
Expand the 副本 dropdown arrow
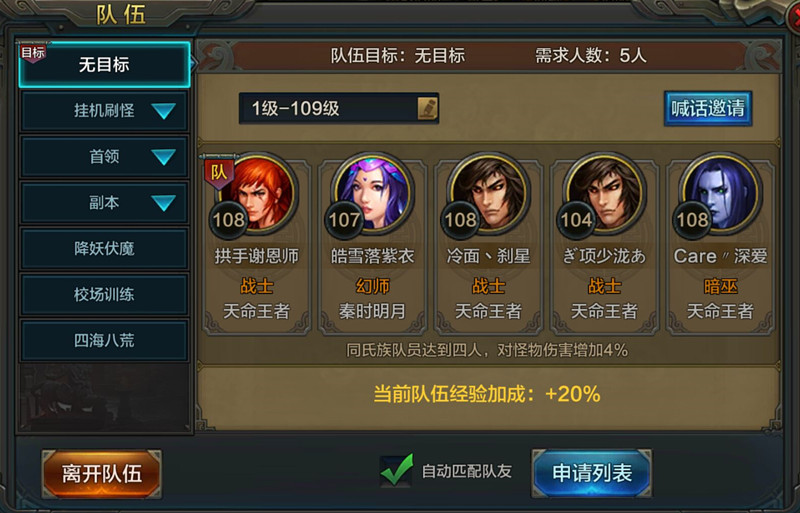coord(163,203)
